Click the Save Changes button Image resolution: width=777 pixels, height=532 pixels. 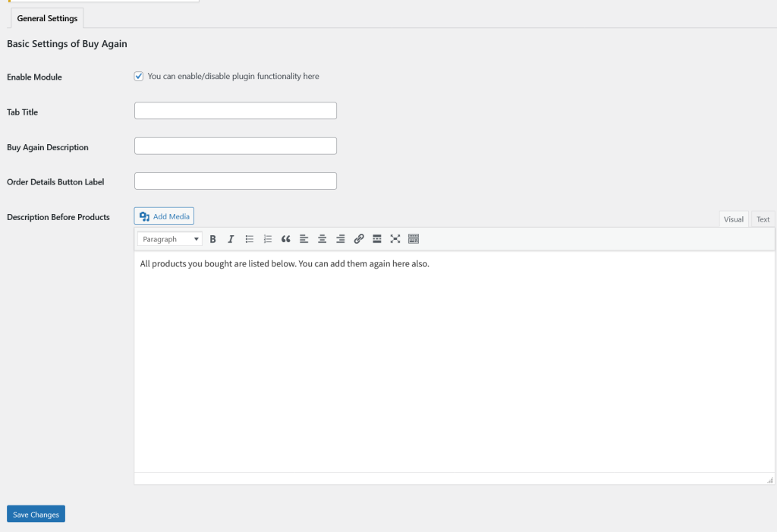point(36,515)
